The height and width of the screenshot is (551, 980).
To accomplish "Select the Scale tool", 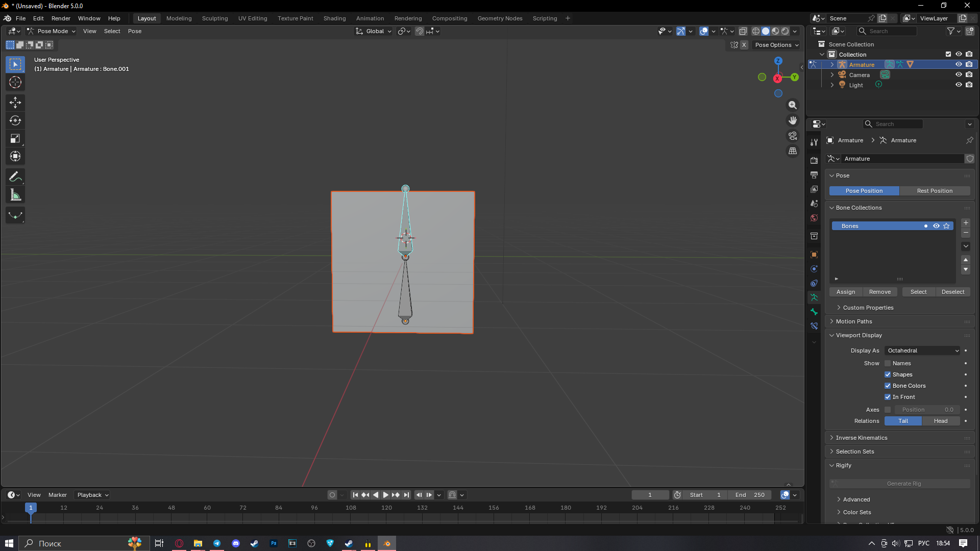I will tap(15, 139).
